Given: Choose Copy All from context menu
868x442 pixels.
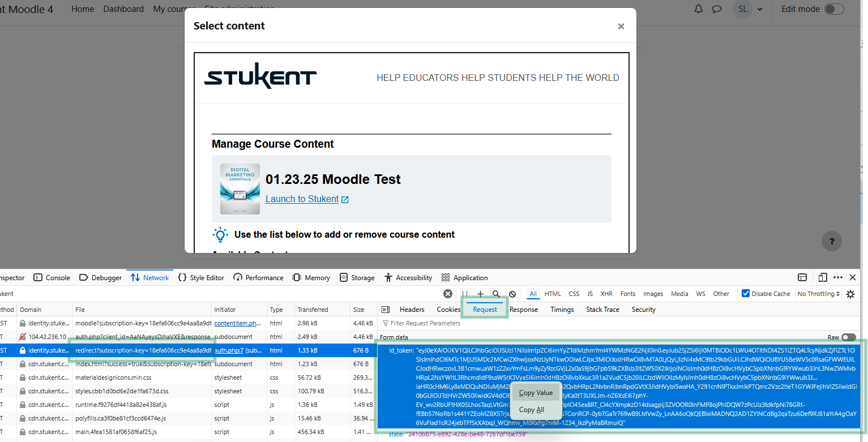Looking at the screenshot, I should pyautogui.click(x=532, y=410).
